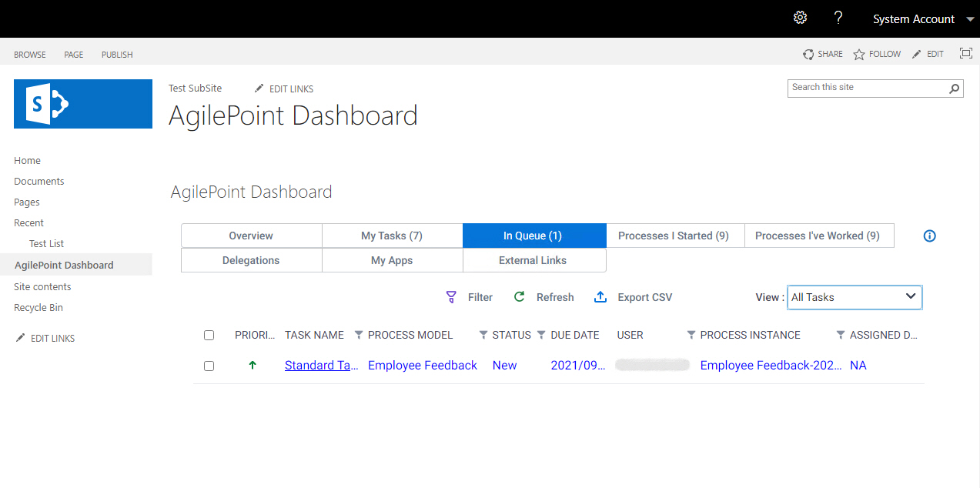980x488 pixels.
Task: Expand the System Account menu arrow
Action: click(969, 19)
